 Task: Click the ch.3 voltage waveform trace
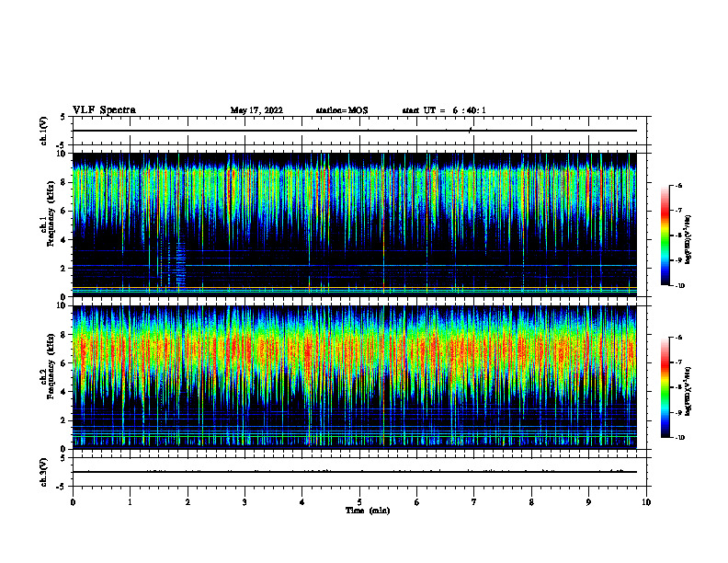pyautogui.click(x=355, y=472)
